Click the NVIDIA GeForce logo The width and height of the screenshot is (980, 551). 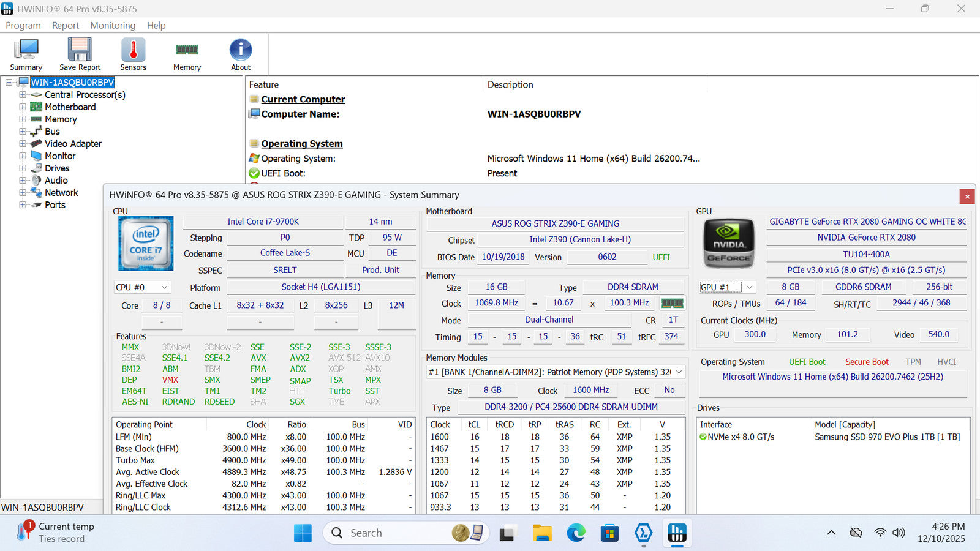728,243
